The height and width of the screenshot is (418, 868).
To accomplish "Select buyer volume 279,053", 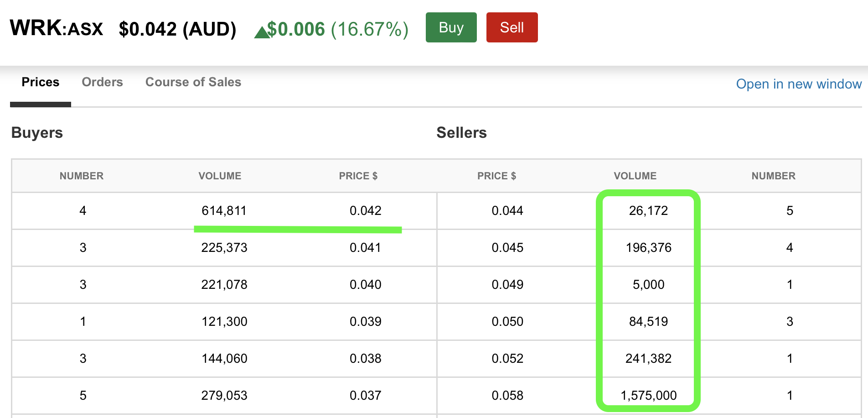I will 224,396.
